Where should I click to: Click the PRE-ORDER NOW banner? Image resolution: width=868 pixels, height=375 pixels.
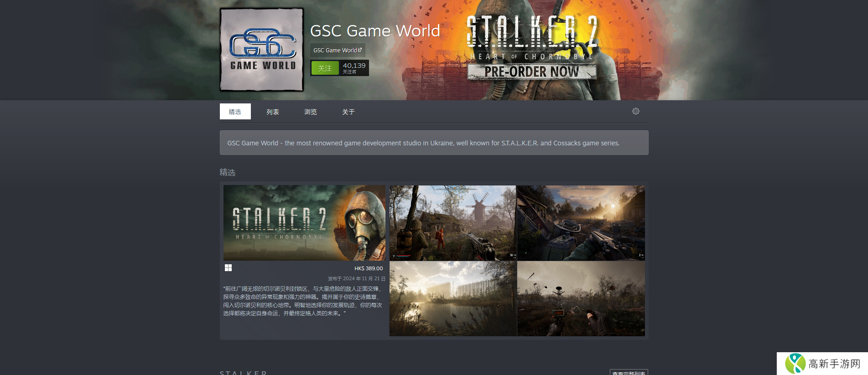(531, 72)
